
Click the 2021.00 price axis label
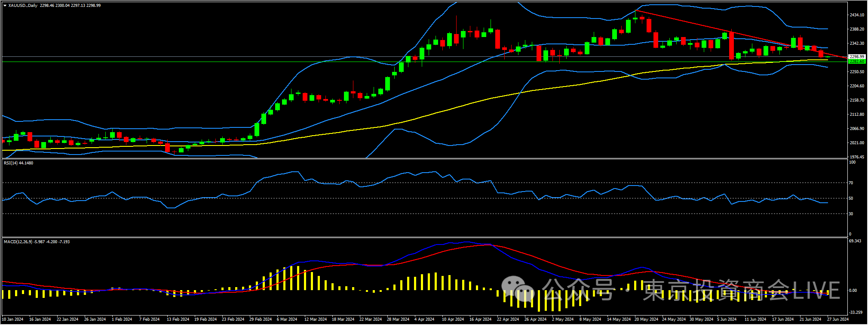[857, 143]
